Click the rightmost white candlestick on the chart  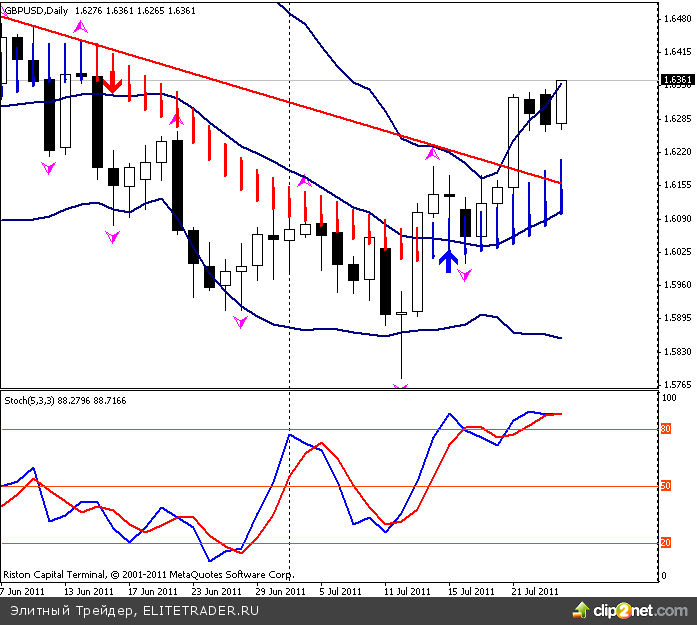click(x=561, y=102)
